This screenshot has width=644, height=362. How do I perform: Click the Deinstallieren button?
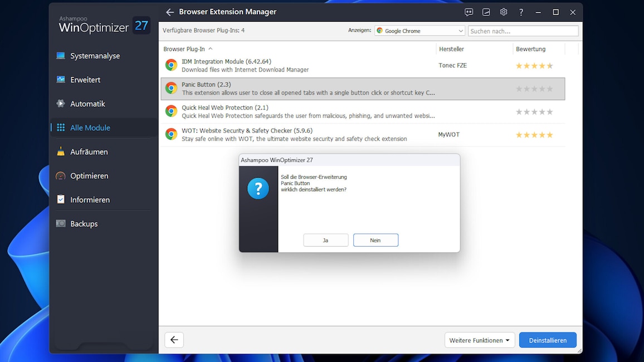tap(548, 340)
